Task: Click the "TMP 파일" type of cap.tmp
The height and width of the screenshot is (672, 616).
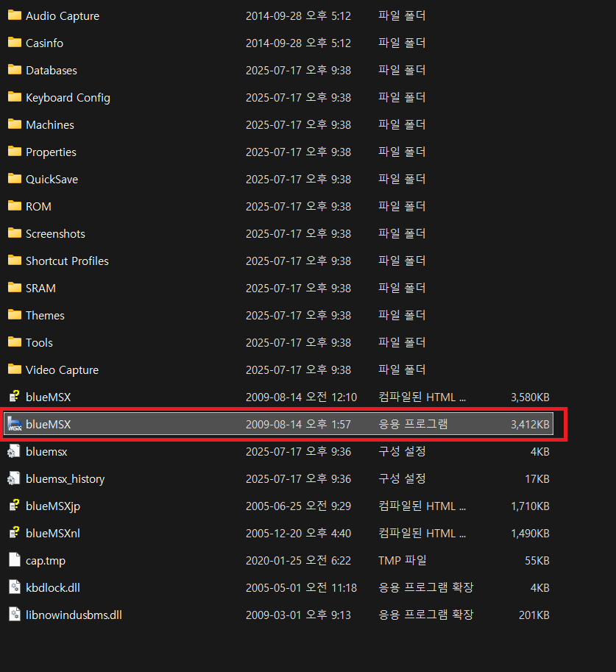Action: [x=403, y=560]
